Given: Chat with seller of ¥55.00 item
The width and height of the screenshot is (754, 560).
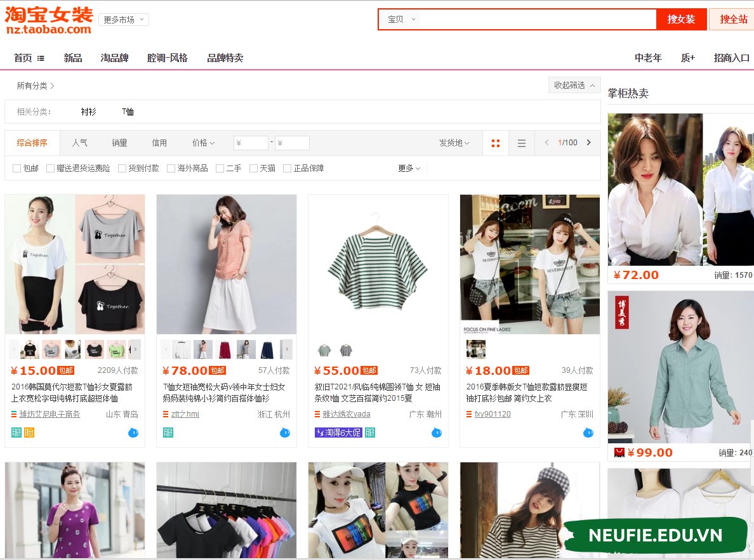Looking at the screenshot, I should [x=437, y=433].
